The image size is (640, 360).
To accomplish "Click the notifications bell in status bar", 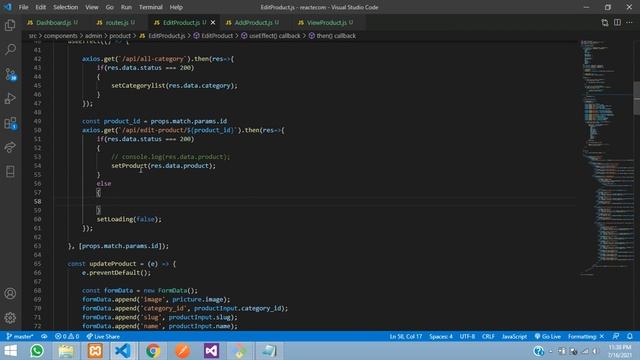I will (x=630, y=336).
